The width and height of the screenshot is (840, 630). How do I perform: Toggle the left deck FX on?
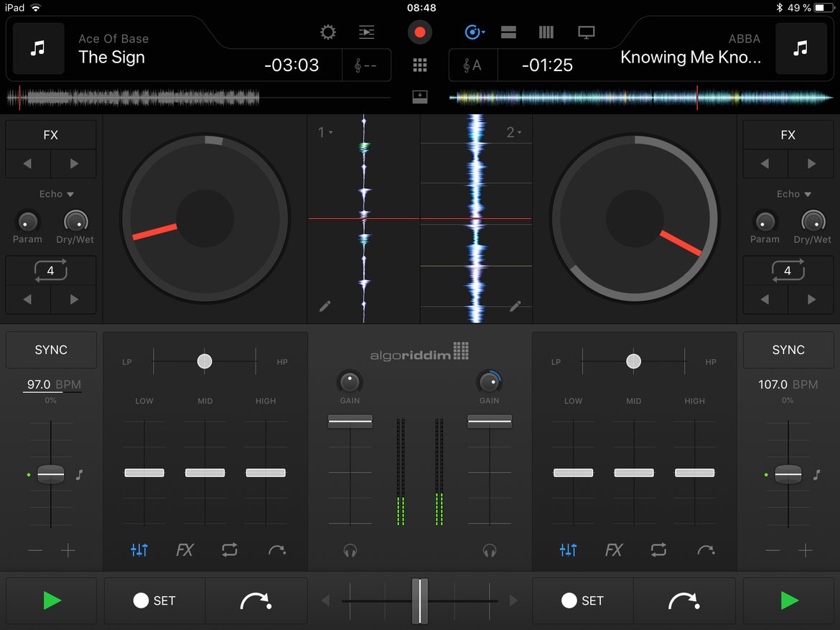pos(51,135)
